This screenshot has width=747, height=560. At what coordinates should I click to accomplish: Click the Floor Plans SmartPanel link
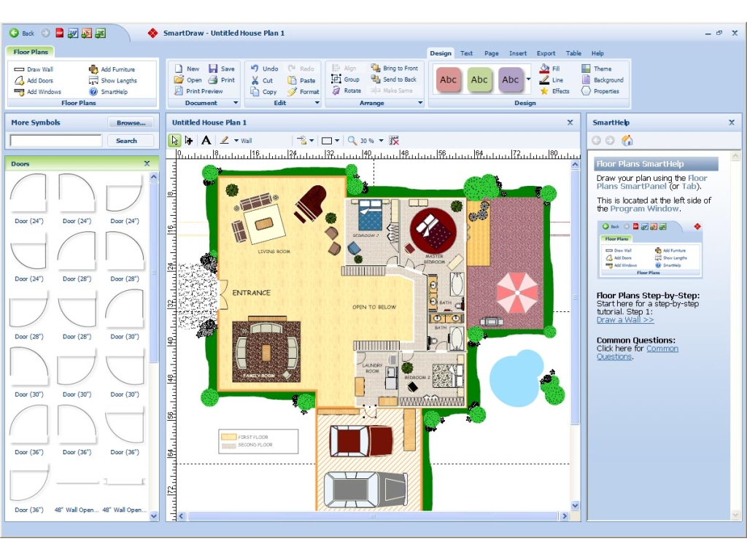(651, 182)
